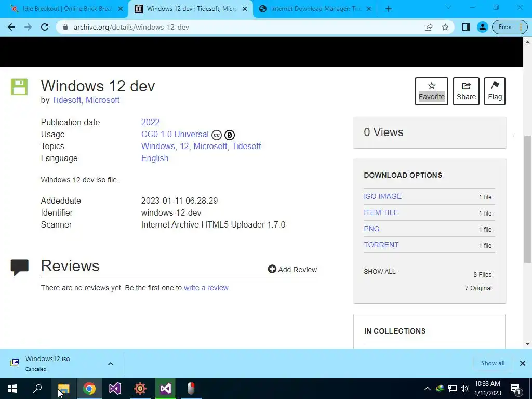
Task: Open the Tidesoft topic link
Action: [246, 146]
